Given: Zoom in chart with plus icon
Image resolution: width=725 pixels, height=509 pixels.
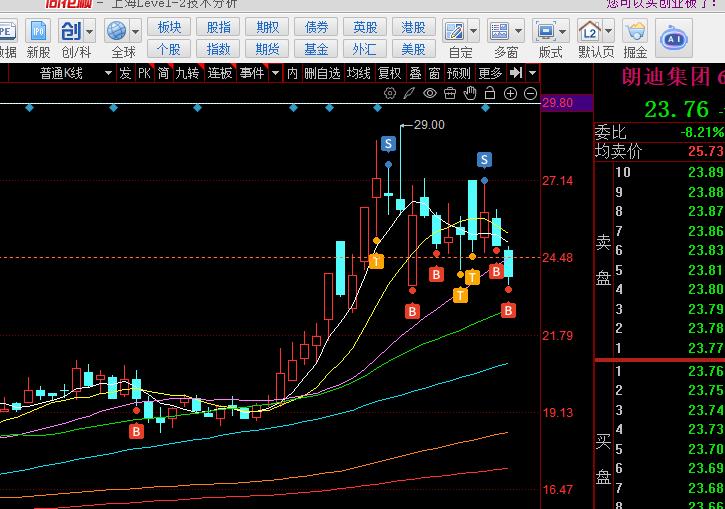Looking at the screenshot, I should 509,93.
